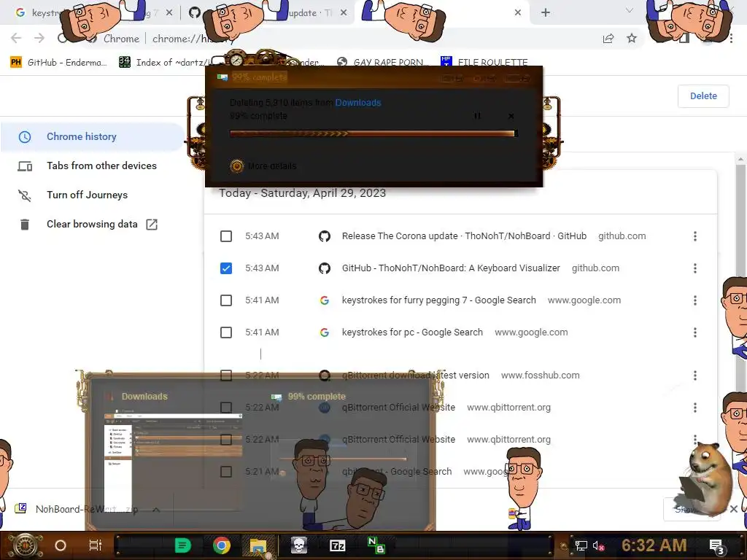Open the skull app taskbar icon
This screenshot has width=747, height=560.
(x=298, y=545)
